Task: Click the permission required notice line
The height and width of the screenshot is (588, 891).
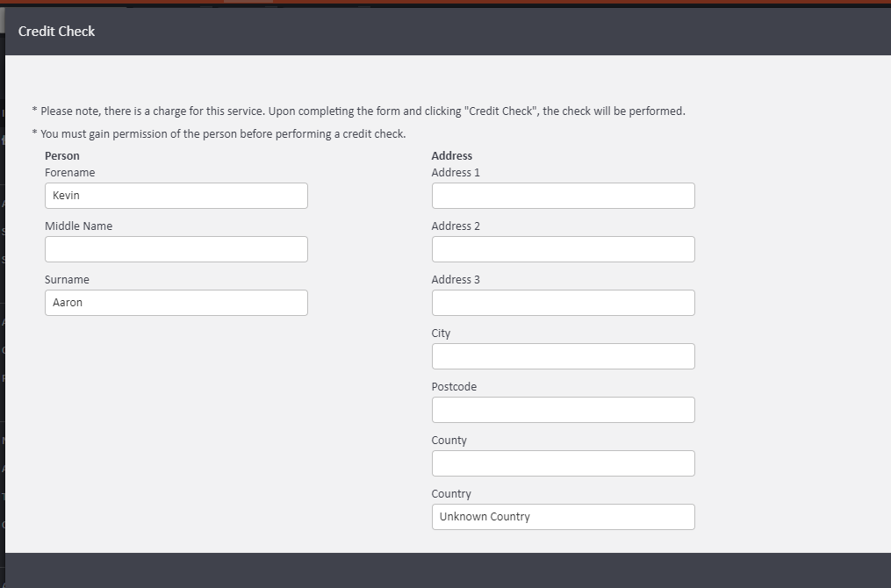Action: click(x=221, y=134)
